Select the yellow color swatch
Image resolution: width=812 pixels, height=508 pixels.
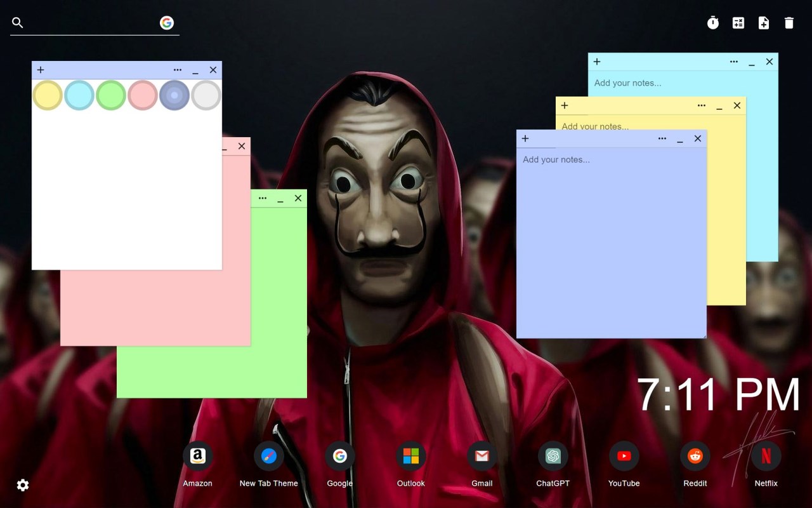pyautogui.click(x=48, y=95)
